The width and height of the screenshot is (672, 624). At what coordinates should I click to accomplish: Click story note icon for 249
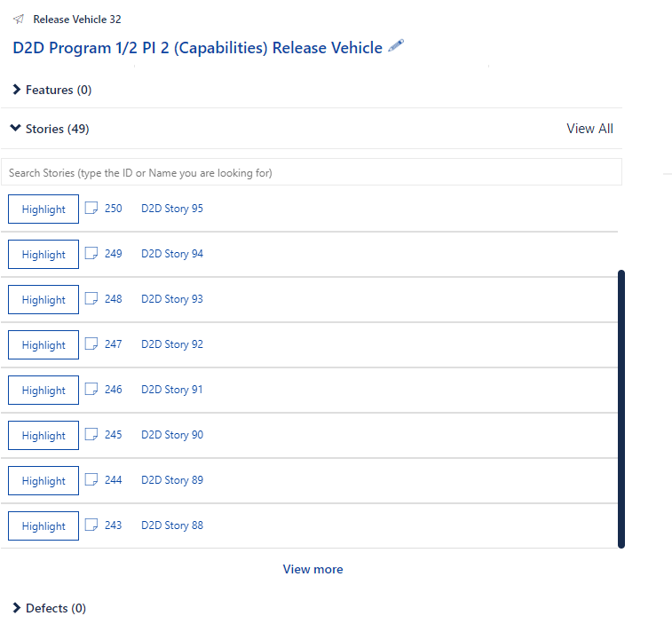pyautogui.click(x=91, y=253)
